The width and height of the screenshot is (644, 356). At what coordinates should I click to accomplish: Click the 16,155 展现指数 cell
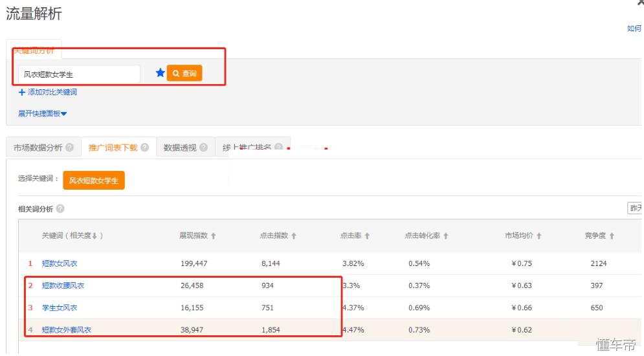click(192, 307)
